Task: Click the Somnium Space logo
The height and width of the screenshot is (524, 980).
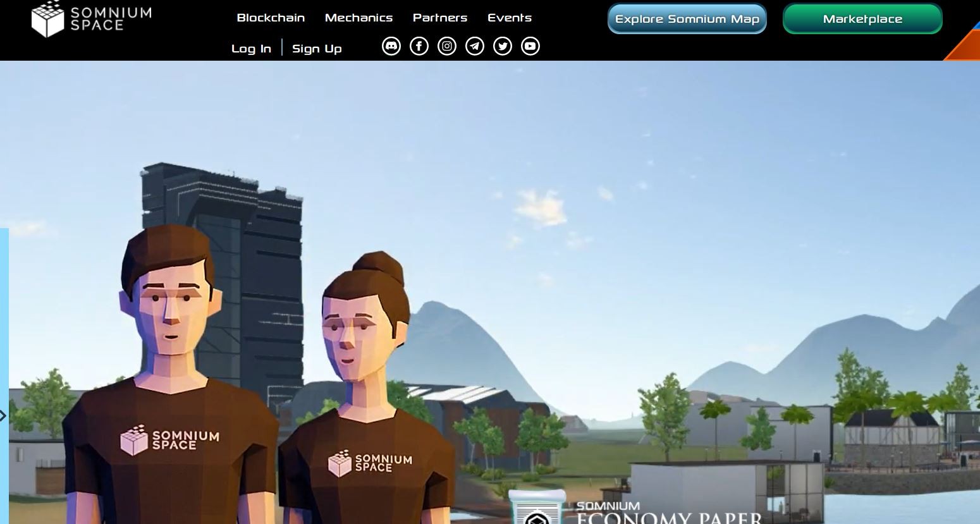Action: pos(92,19)
